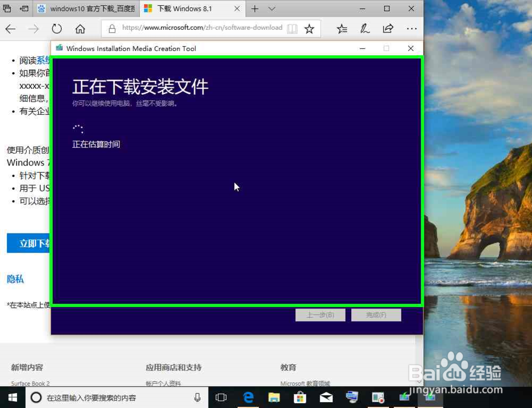Open the Edge favorites hub
532x408 pixels.
[x=342, y=29]
